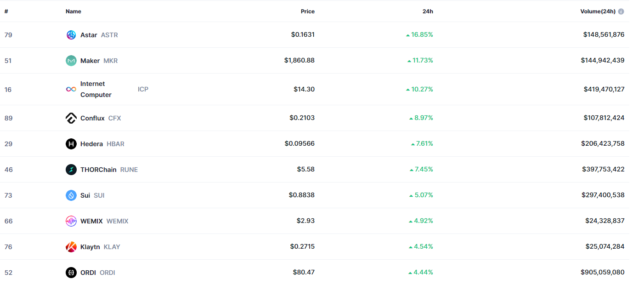Screen dimensions: 644x285
Task: Sort by the Name column header
Action: (x=73, y=11)
